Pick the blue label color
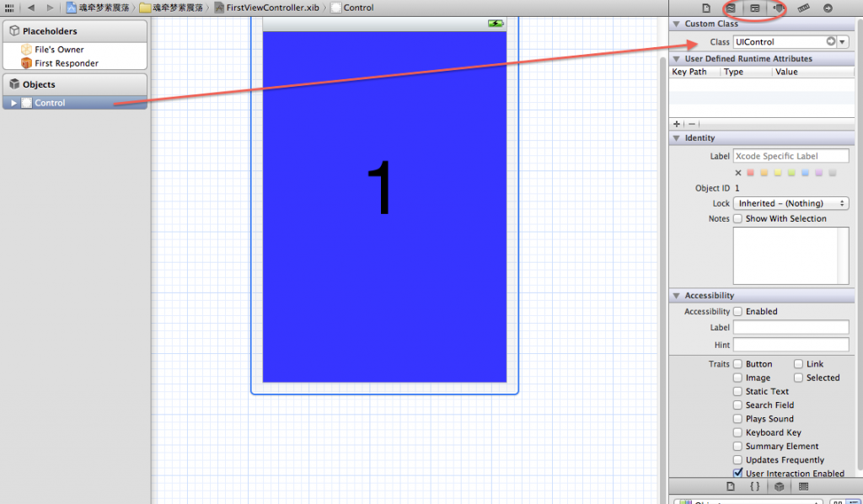The height and width of the screenshot is (504, 863). click(x=805, y=173)
